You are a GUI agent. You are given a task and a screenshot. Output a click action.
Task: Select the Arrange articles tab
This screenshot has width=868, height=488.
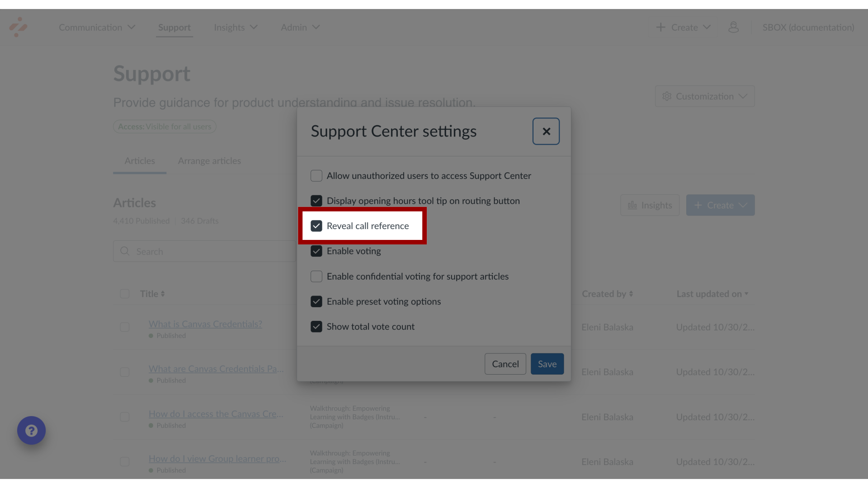tap(209, 161)
